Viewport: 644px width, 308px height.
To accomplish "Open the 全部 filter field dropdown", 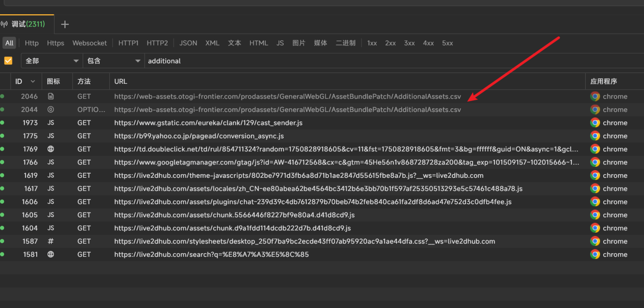I will pos(51,61).
